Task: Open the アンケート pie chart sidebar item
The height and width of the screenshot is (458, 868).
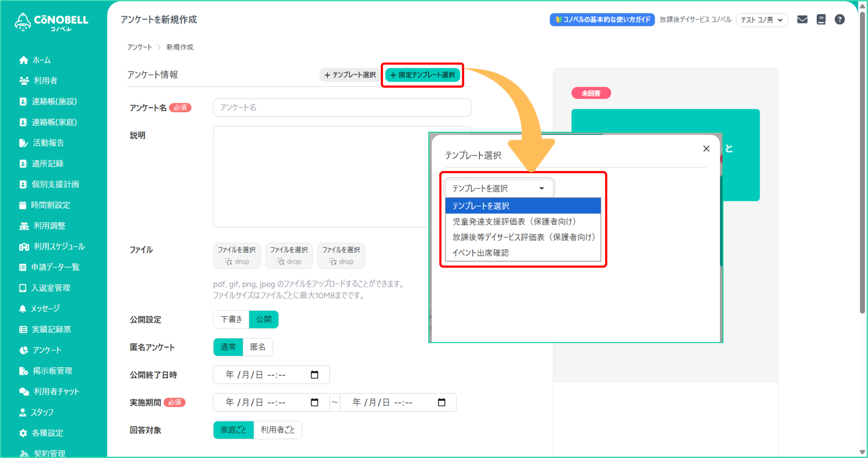Action: coord(23,350)
